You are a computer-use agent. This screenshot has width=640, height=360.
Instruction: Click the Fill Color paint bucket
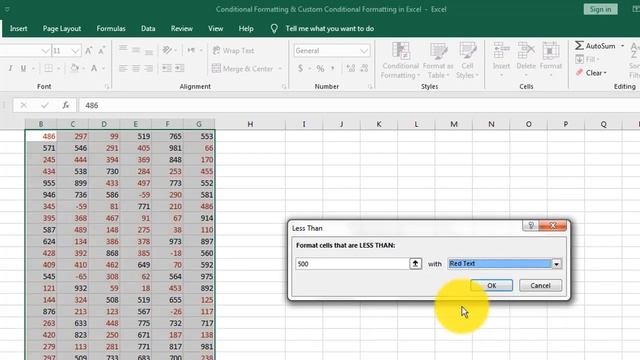point(74,69)
